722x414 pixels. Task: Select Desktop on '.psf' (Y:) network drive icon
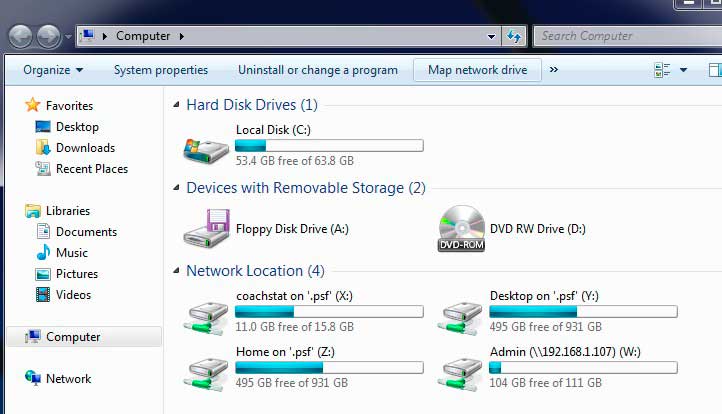[x=460, y=317]
